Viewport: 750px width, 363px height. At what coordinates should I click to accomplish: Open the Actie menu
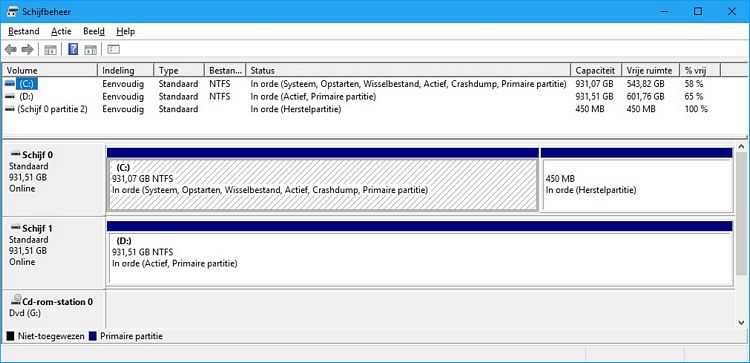(x=61, y=32)
